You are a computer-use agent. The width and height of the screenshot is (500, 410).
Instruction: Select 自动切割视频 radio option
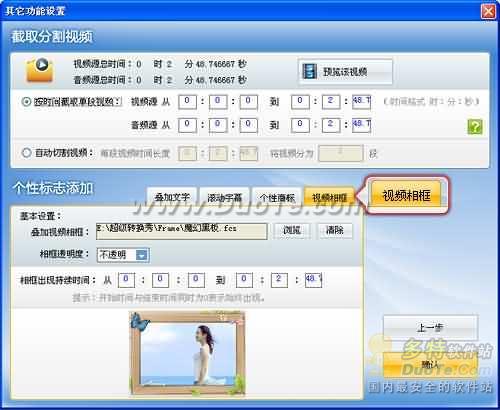coord(26,153)
